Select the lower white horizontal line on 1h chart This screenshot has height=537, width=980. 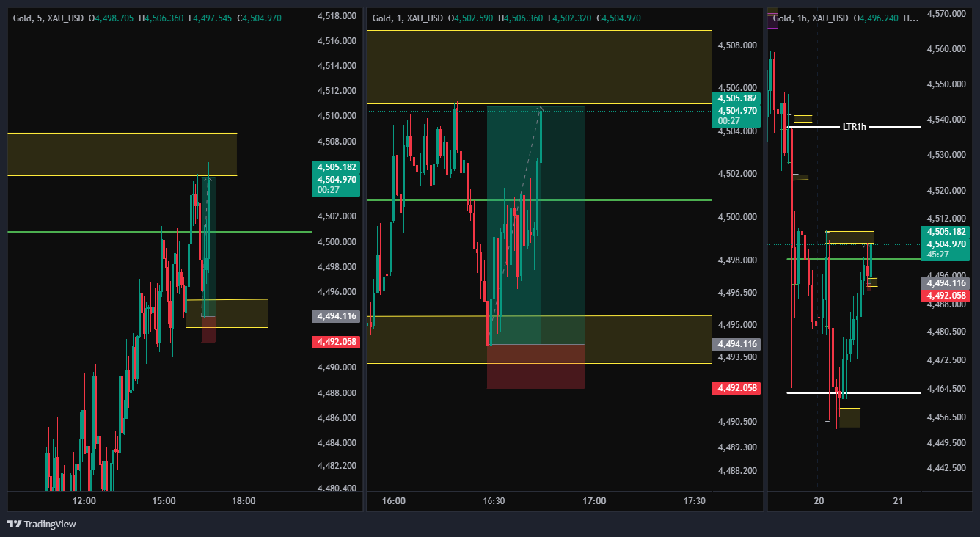[854, 392]
